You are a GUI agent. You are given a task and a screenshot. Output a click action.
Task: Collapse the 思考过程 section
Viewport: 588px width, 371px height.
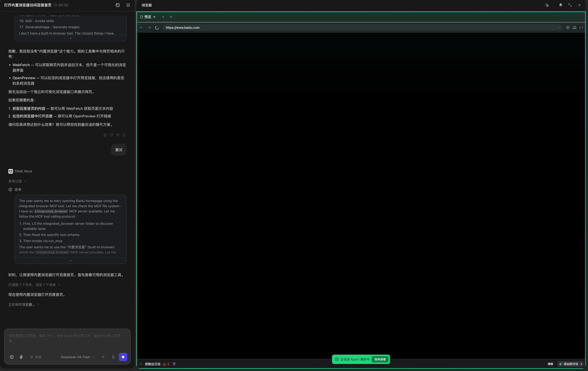click(17, 181)
